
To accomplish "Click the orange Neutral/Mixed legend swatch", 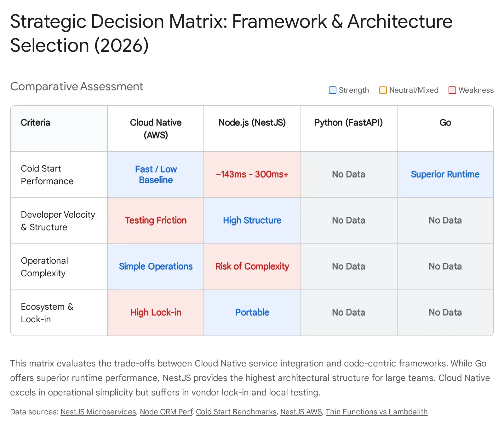I will click(383, 90).
